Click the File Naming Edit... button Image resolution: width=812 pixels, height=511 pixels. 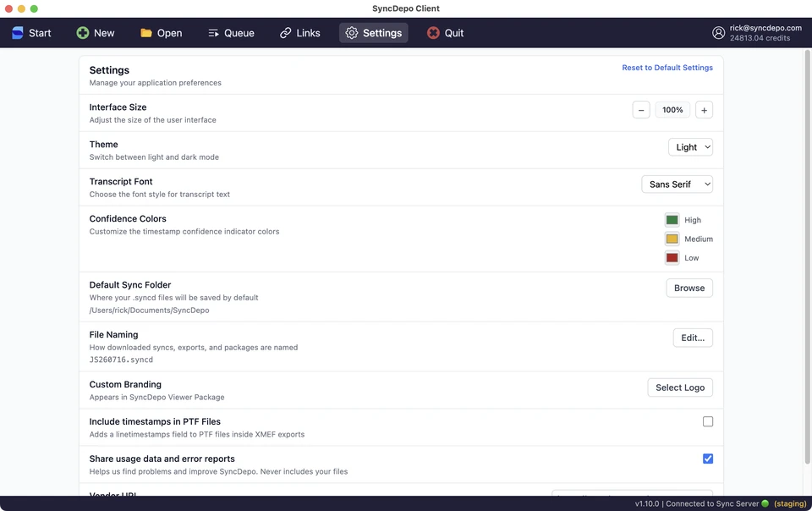(x=693, y=338)
